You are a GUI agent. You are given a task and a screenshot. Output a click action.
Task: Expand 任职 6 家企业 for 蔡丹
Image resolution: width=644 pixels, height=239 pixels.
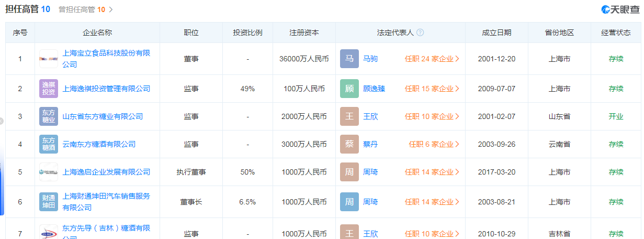point(434,144)
